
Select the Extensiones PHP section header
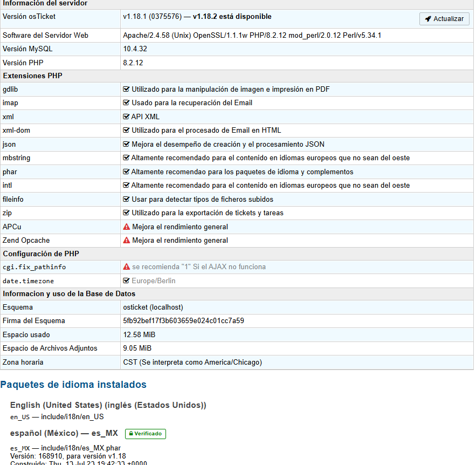pyautogui.click(x=32, y=76)
